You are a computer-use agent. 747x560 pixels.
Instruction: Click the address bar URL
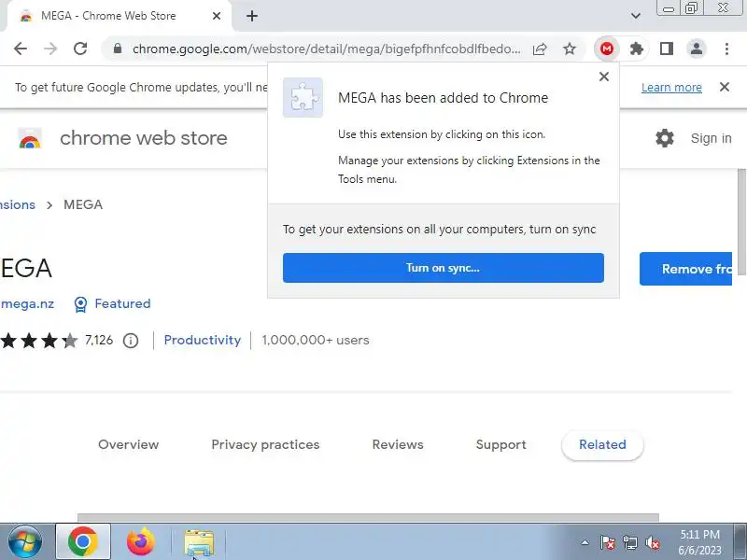326,49
